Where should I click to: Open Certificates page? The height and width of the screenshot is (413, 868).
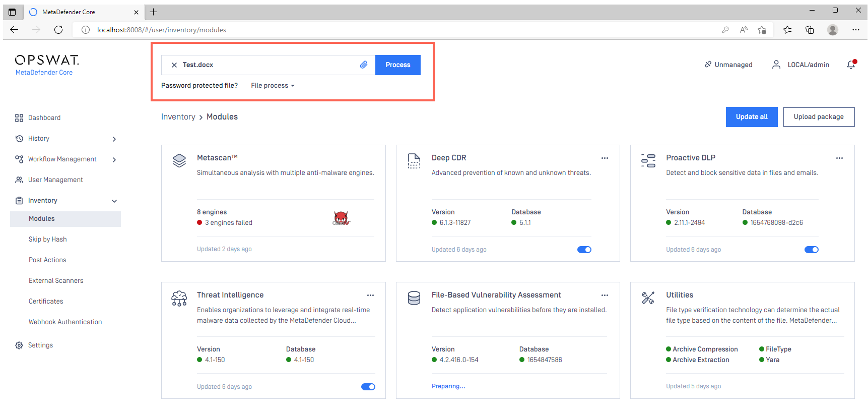pos(46,302)
